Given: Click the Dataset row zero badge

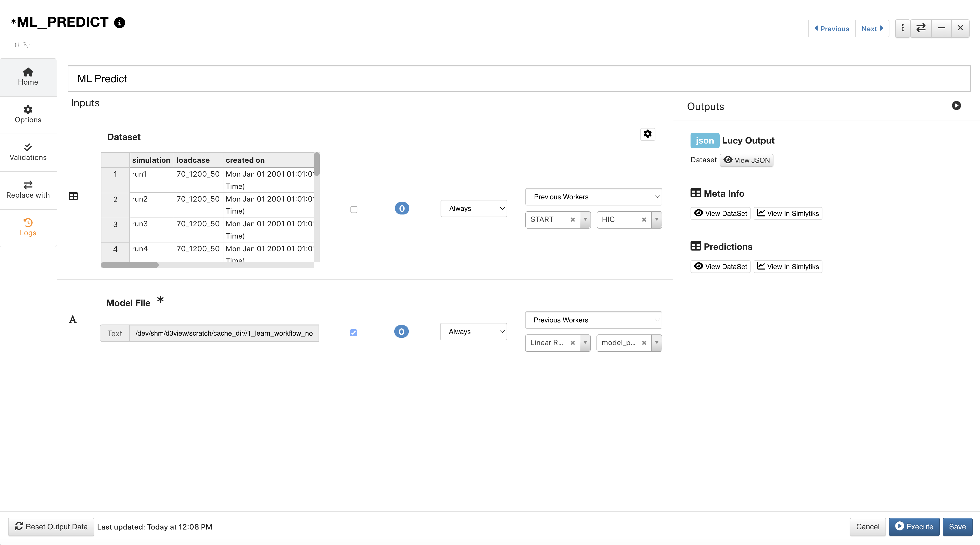Looking at the screenshot, I should click(x=402, y=208).
